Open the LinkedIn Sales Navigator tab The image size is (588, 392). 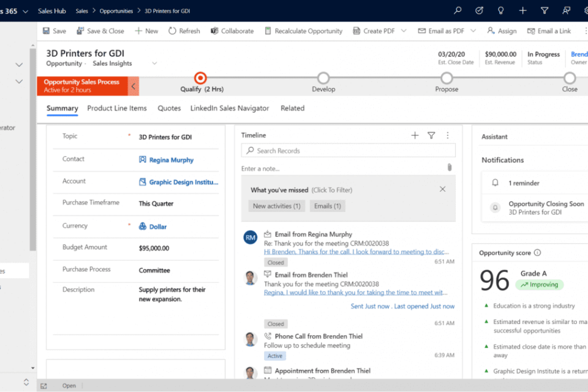click(230, 108)
